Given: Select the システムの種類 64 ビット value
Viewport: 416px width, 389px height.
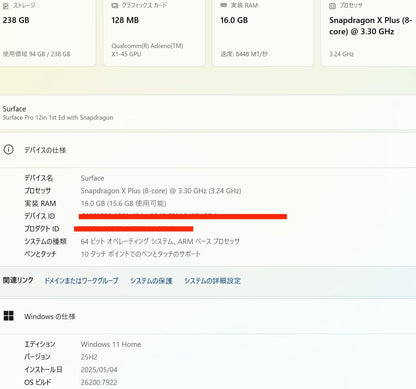Looking at the screenshot, I should 160,241.
